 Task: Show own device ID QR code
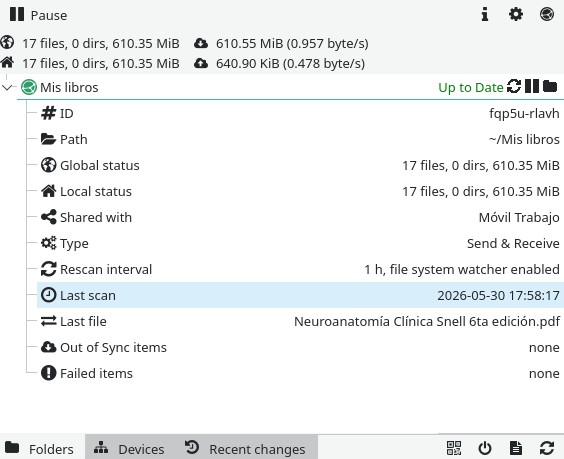[x=454, y=448]
